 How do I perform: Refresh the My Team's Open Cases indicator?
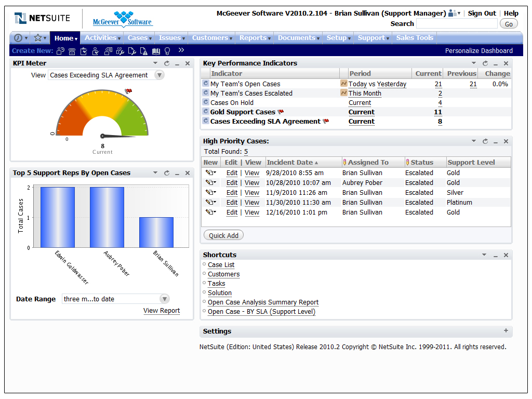pos(206,84)
